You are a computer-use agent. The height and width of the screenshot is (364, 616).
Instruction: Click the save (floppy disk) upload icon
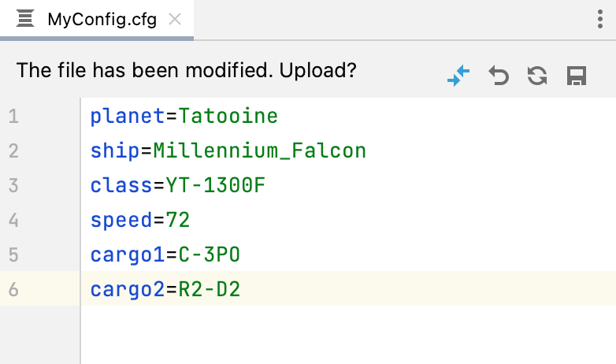click(577, 76)
